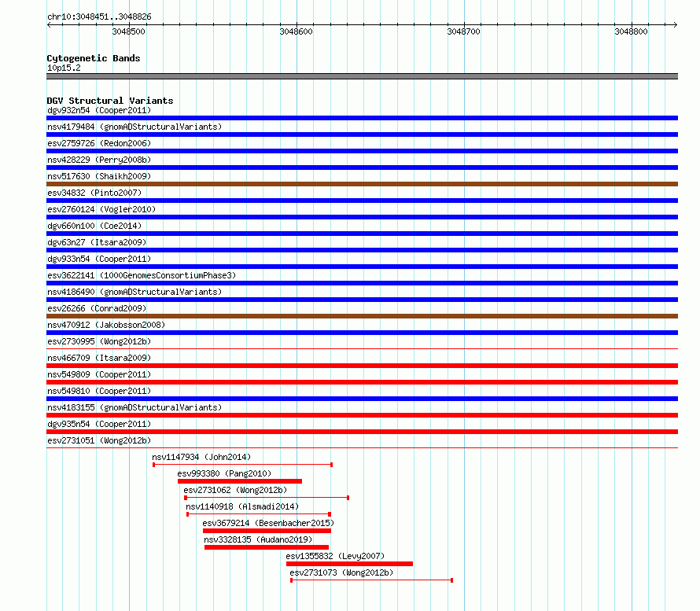Click the 3048500 ruler position
700x611 pixels.
128,31
